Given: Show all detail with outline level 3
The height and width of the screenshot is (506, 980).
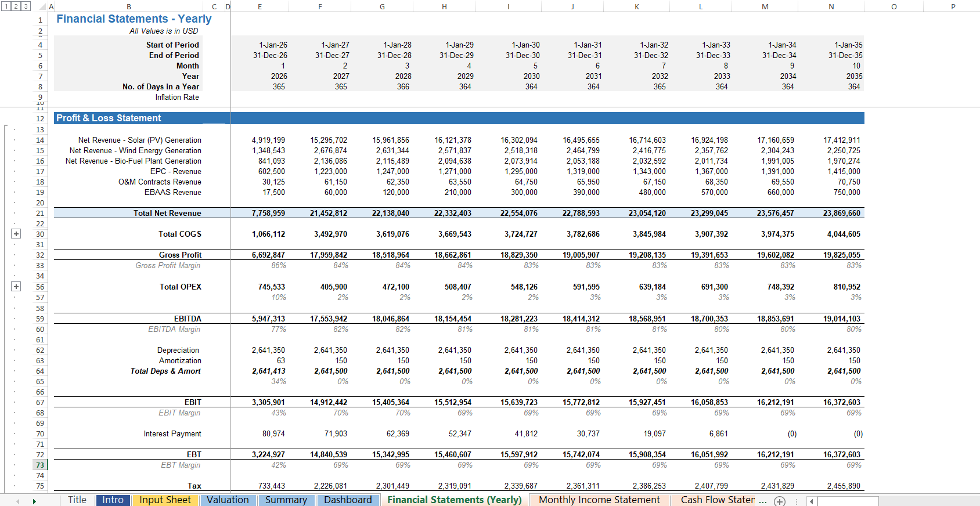Looking at the screenshot, I should point(26,6).
